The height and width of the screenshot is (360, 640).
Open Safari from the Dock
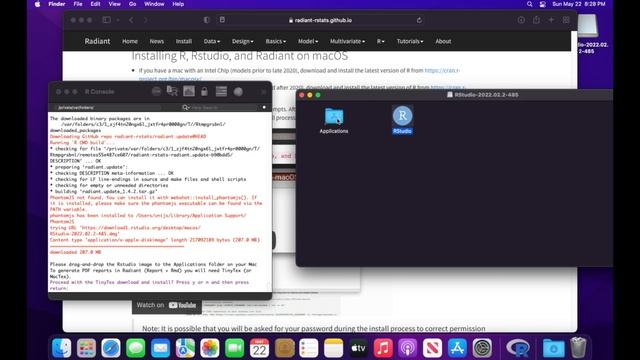pos(111,348)
